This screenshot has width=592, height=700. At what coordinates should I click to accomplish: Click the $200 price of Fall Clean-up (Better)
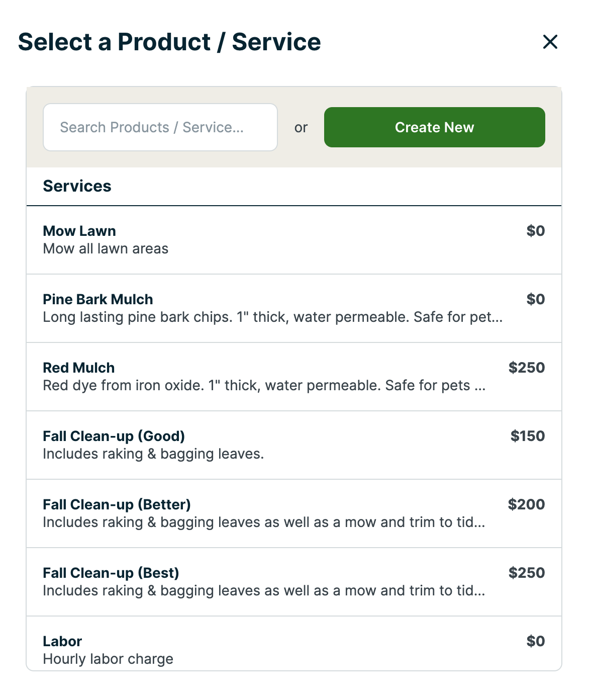[526, 504]
